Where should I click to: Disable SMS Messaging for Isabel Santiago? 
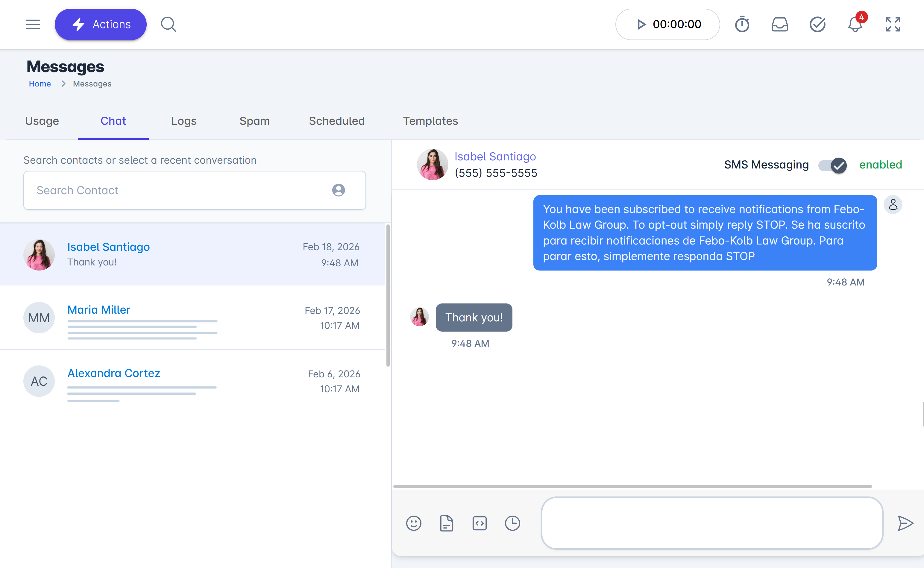[832, 165]
